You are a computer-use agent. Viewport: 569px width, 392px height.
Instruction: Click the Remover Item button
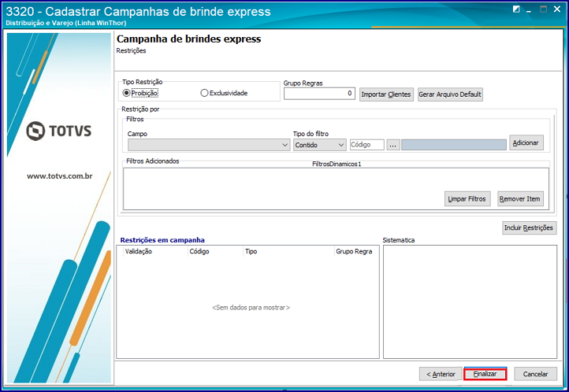520,199
